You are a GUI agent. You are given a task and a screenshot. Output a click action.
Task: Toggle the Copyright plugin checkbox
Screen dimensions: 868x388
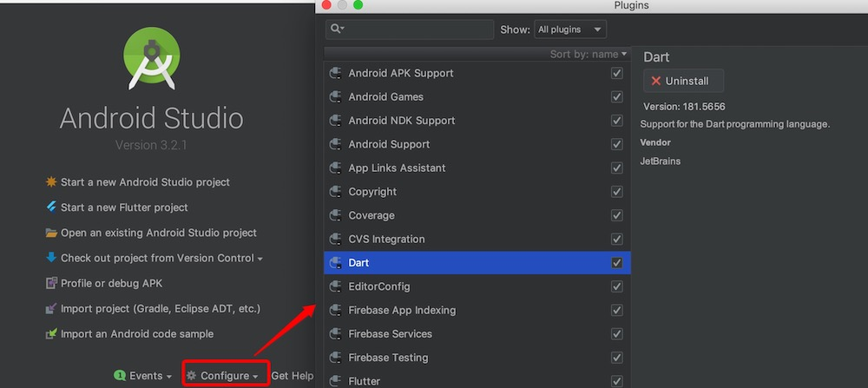616,192
